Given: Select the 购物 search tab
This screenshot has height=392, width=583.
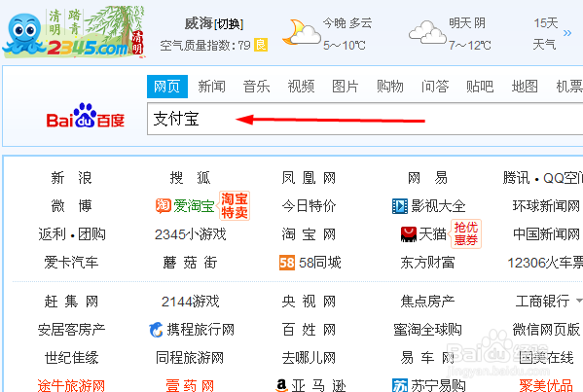Looking at the screenshot, I should (390, 87).
